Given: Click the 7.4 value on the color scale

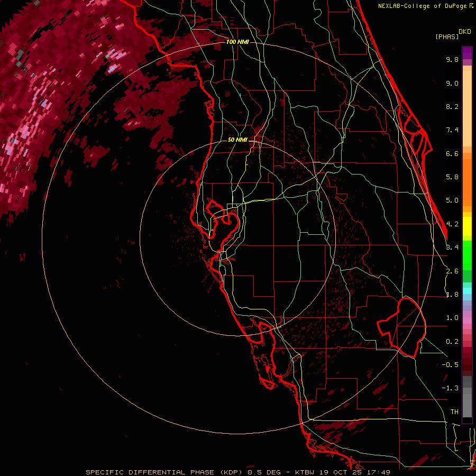Looking at the screenshot, I should pos(452,130).
